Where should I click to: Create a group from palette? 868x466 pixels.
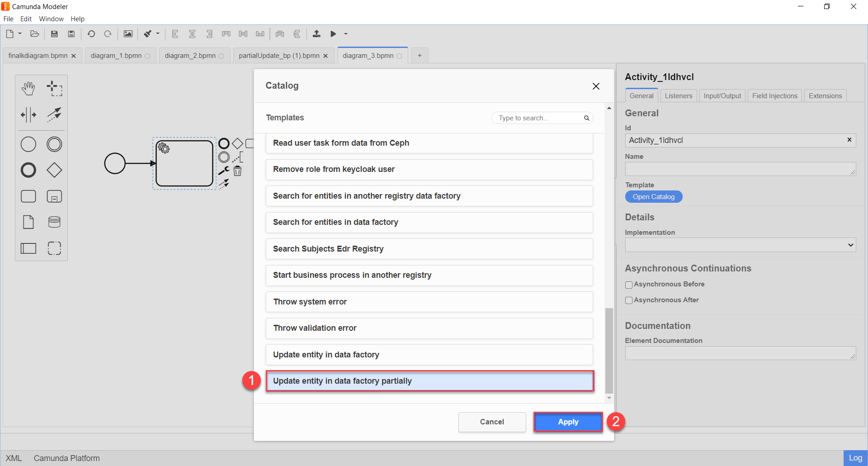point(54,248)
